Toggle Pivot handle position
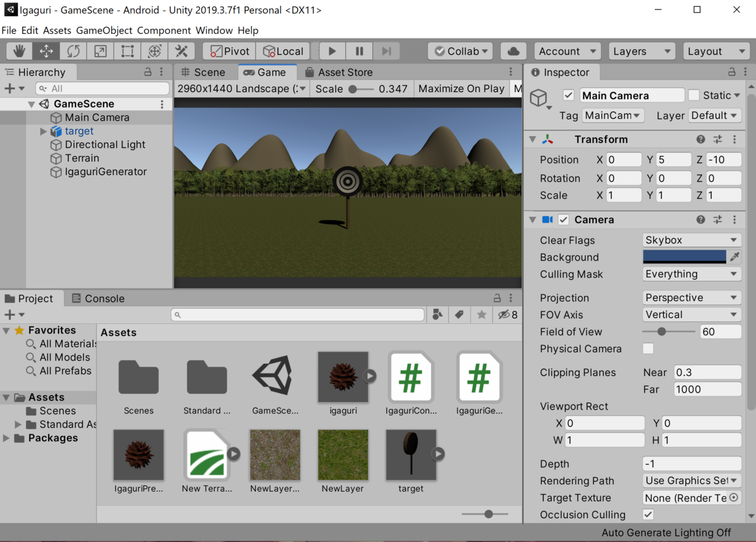 [x=230, y=51]
